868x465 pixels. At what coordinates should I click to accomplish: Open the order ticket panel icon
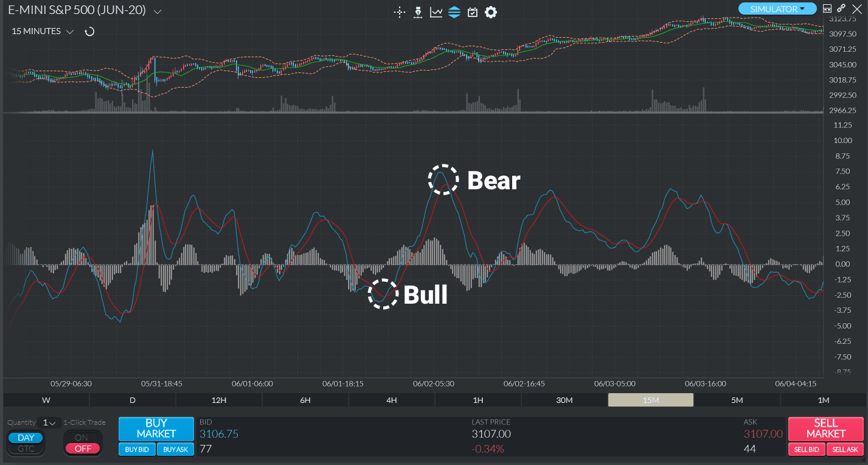(827, 9)
